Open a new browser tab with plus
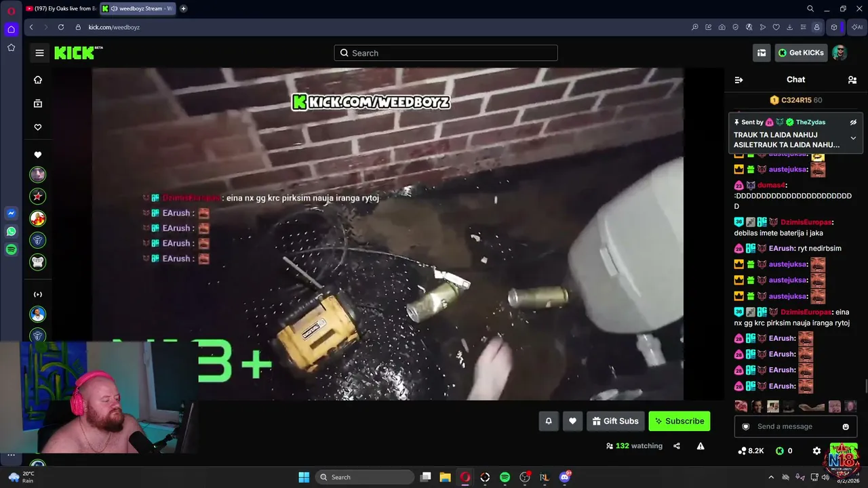This screenshot has height=488, width=868. click(183, 9)
